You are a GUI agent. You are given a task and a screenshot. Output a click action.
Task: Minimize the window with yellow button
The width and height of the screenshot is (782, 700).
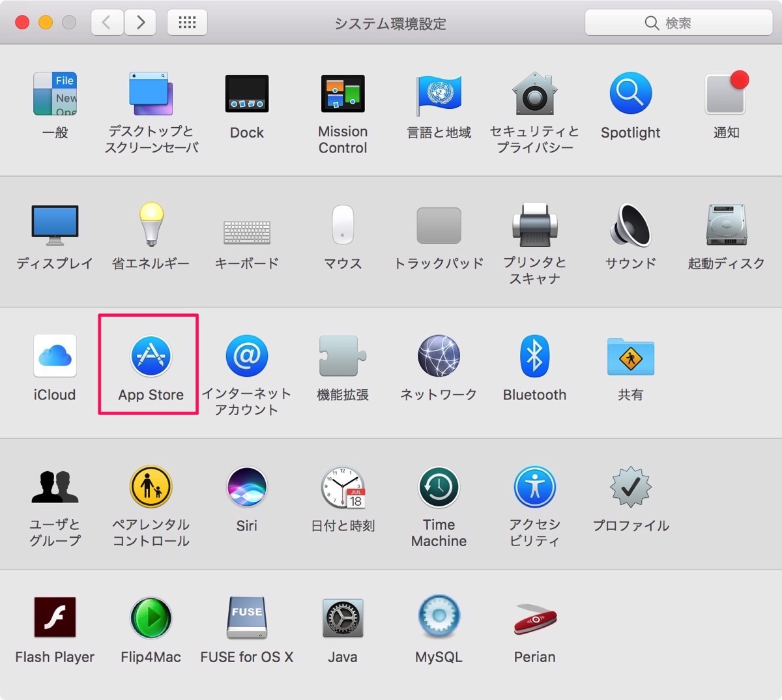[46, 23]
